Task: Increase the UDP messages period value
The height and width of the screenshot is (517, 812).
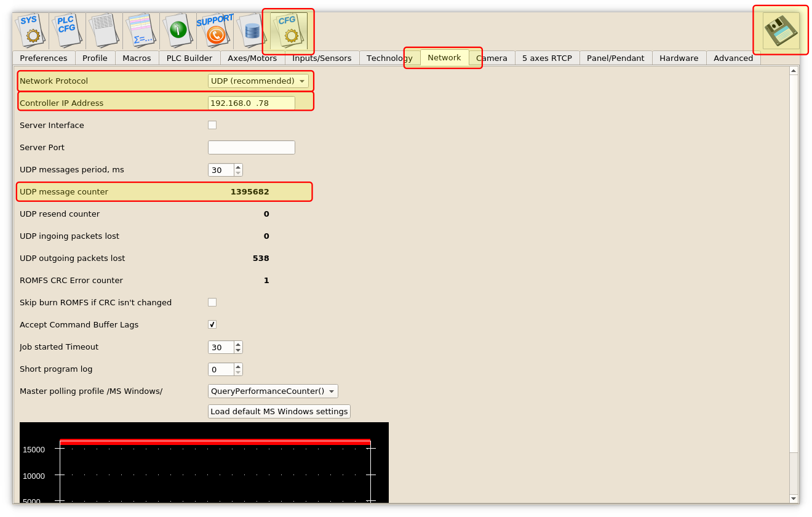Action: coord(238,166)
